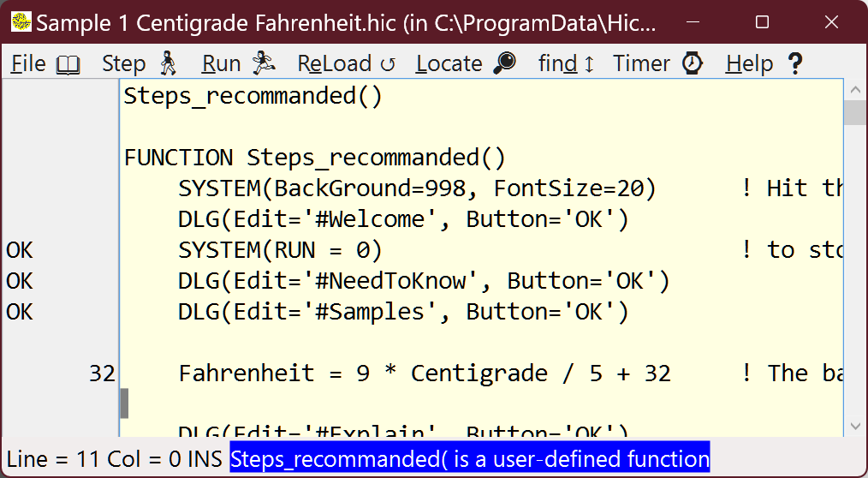Click the Run menu label
The height and width of the screenshot is (478, 868).
pos(221,64)
